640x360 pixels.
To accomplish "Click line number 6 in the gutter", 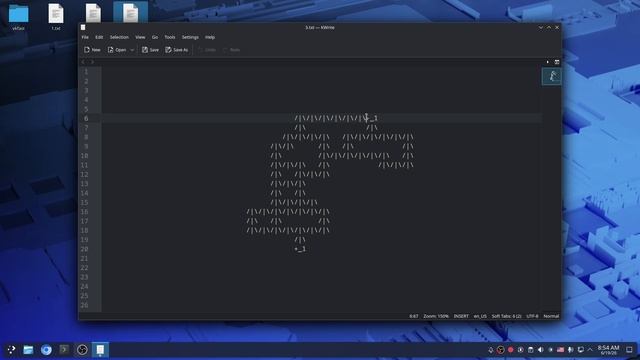I will [x=86, y=118].
